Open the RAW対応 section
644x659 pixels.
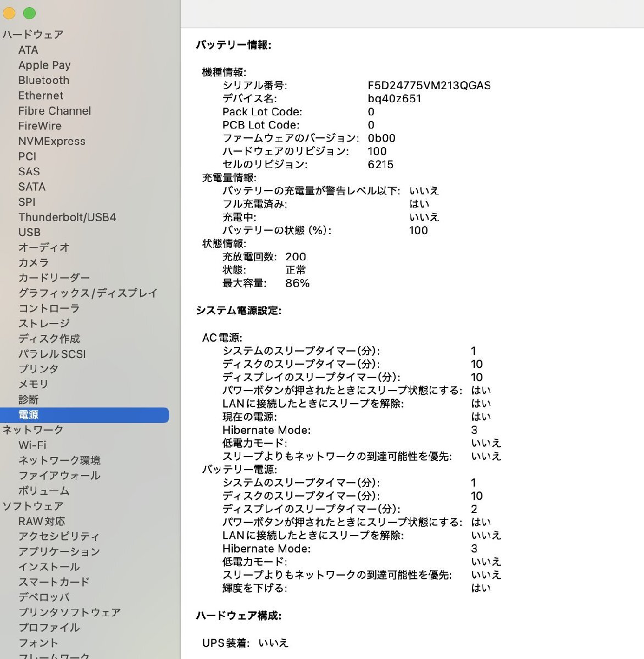[42, 521]
